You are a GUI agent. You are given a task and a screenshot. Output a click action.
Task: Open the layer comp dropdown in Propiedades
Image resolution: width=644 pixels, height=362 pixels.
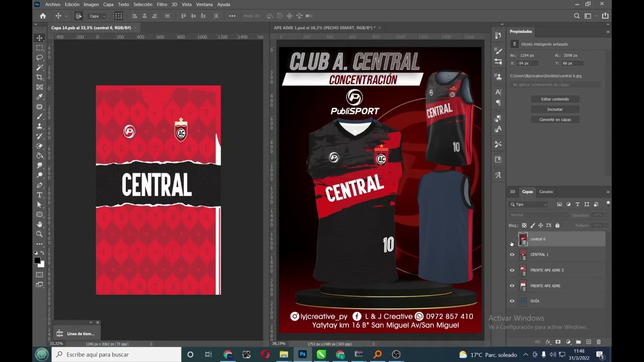pyautogui.click(x=555, y=85)
